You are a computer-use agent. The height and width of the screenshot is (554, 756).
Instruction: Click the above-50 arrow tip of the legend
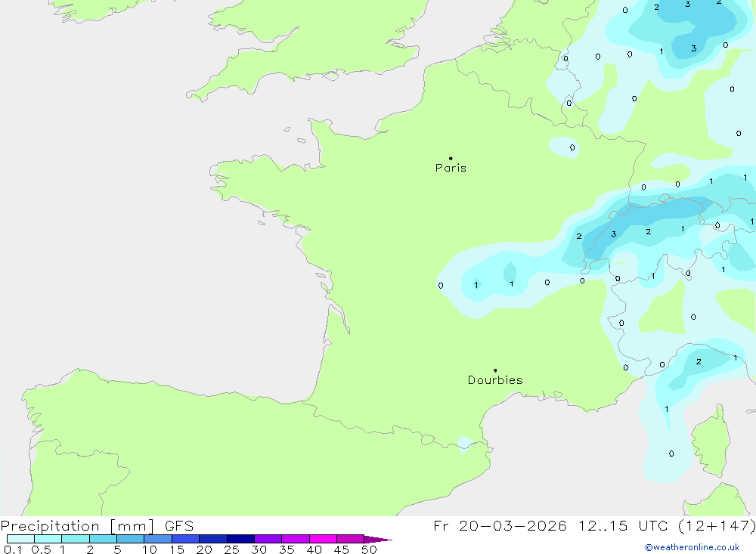(379, 539)
